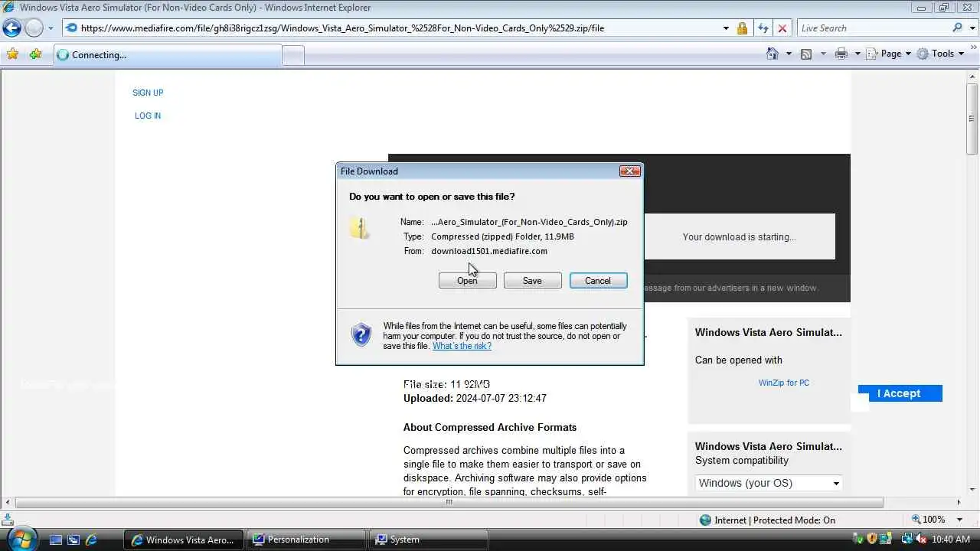Click the Add to Favorites icon
The image size is (980, 551).
35,54
